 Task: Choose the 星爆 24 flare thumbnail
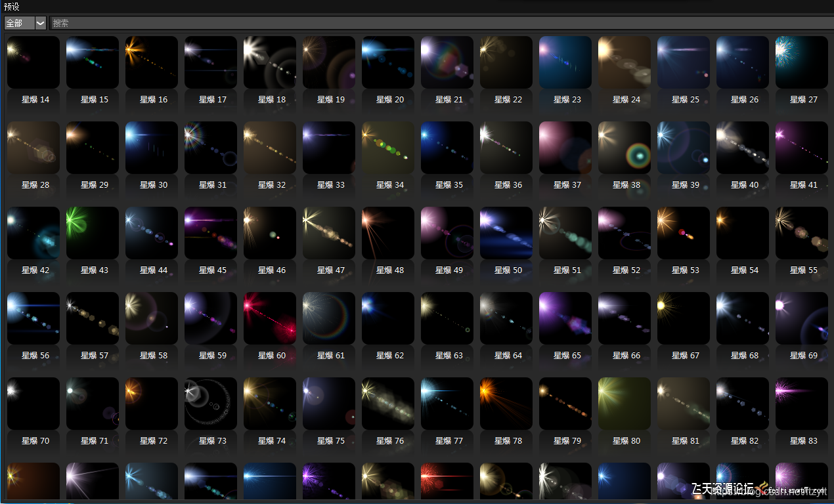coord(625,62)
